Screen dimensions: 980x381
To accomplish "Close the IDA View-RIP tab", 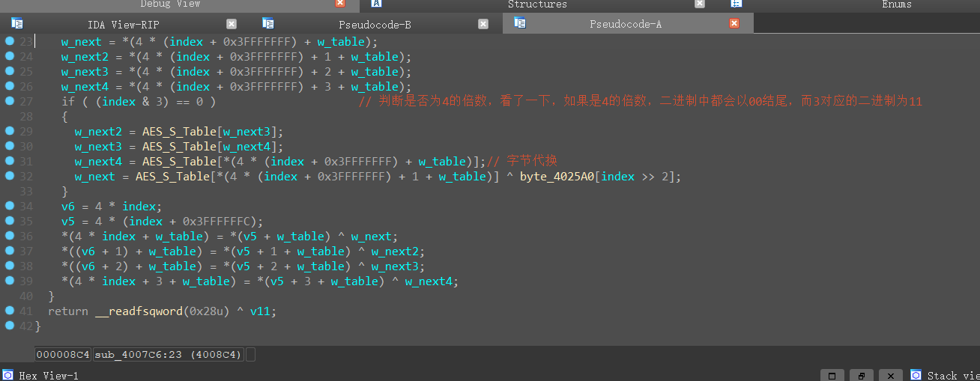I will tap(232, 24).
